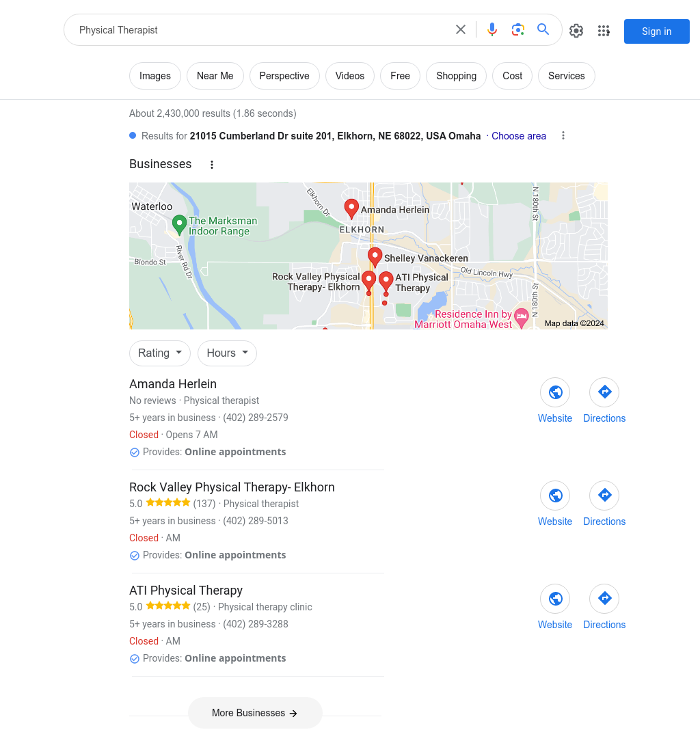The height and width of the screenshot is (745, 700).
Task: Open the Google apps grid icon
Action: pyautogui.click(x=604, y=31)
